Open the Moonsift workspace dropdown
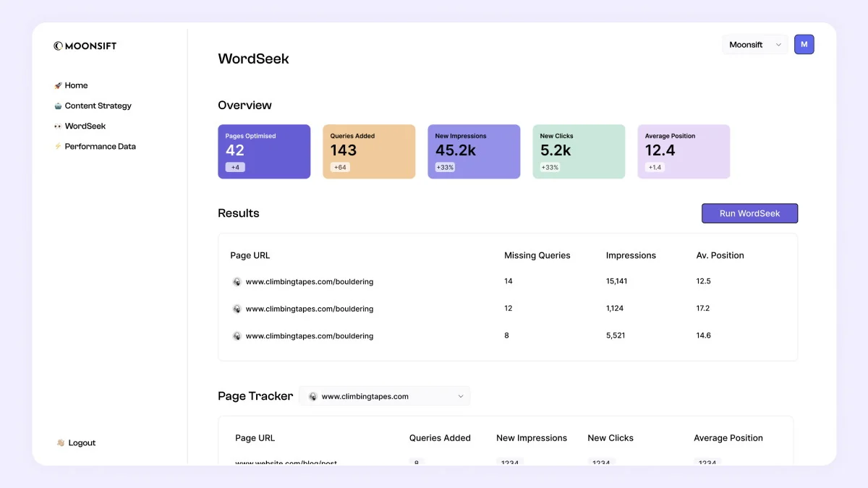The height and width of the screenshot is (488, 868). click(x=755, y=44)
